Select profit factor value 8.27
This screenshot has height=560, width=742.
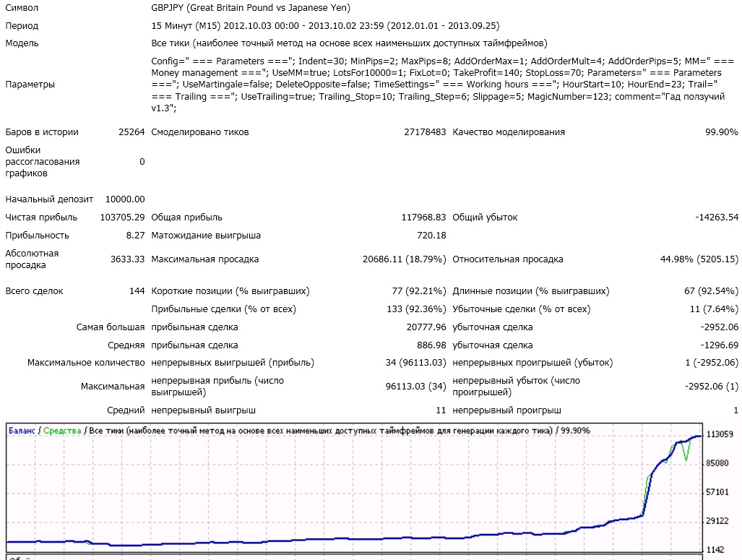pos(135,236)
